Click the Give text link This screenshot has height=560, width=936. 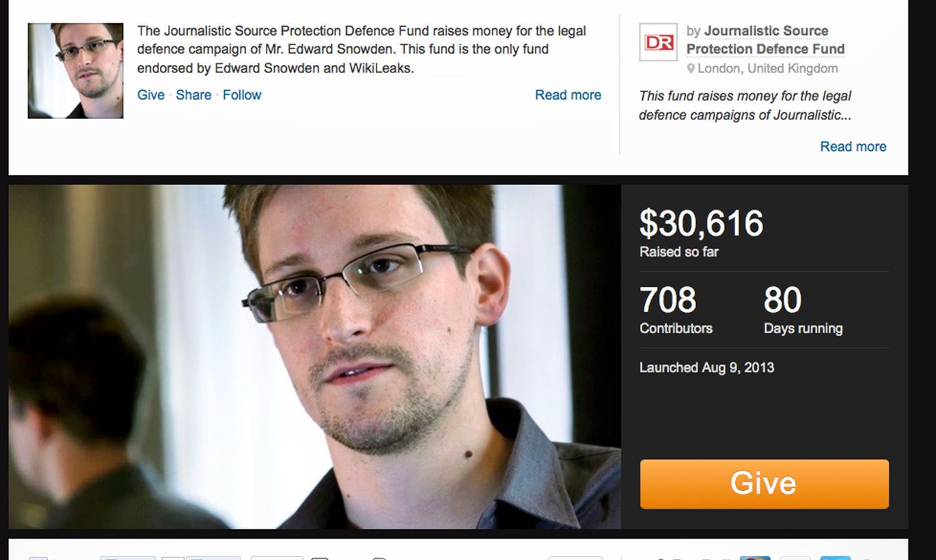pyautogui.click(x=151, y=95)
